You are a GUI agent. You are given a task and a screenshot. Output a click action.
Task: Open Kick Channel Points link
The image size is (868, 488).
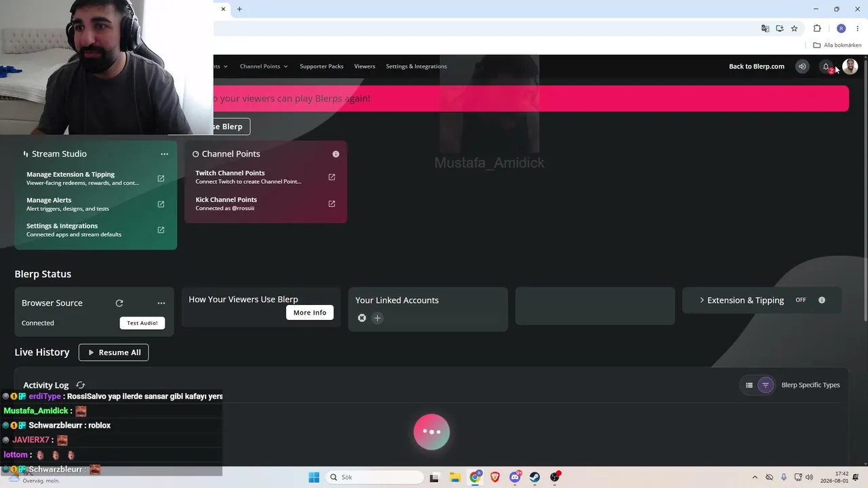click(226, 199)
